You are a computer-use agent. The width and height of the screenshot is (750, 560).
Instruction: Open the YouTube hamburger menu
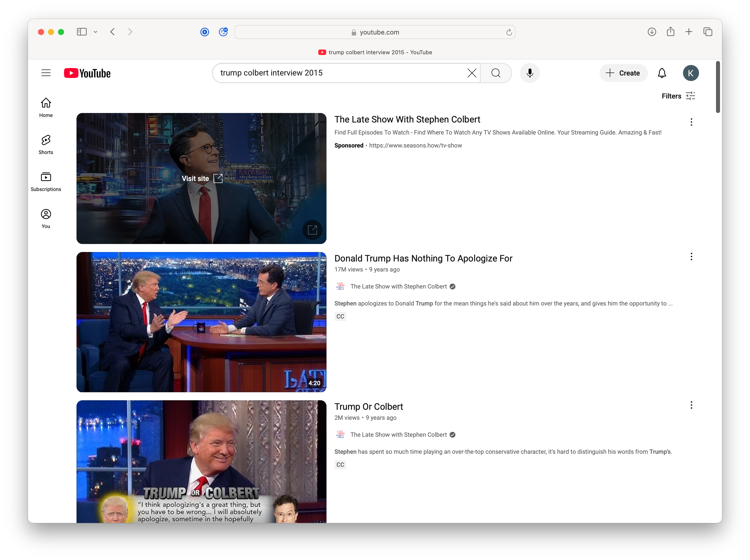[46, 72]
